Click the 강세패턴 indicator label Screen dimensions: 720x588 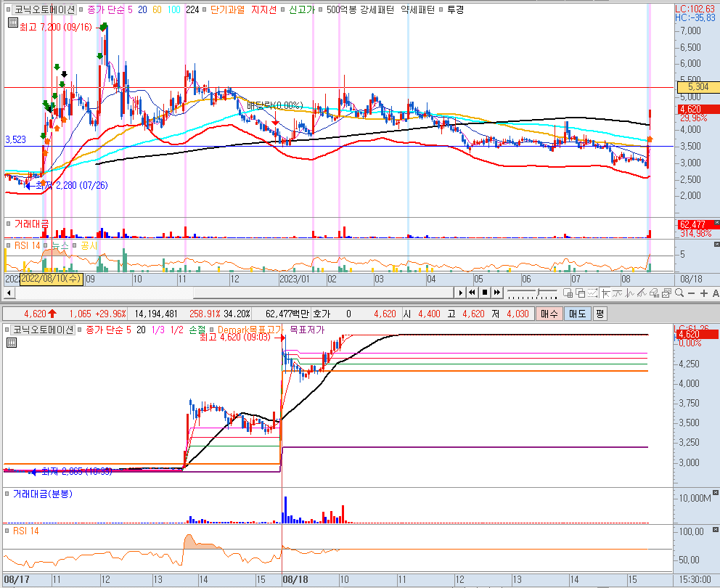click(377, 9)
